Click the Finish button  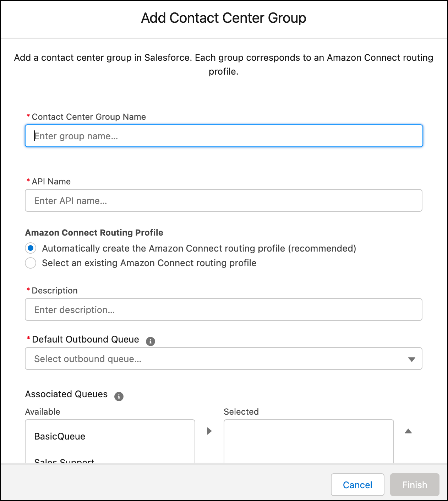click(x=415, y=485)
